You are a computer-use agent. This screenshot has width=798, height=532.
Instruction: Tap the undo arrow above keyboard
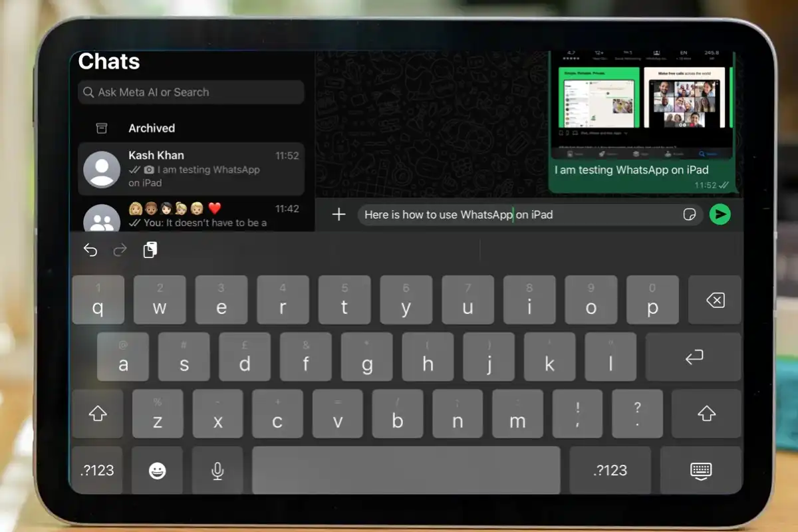pyautogui.click(x=90, y=250)
